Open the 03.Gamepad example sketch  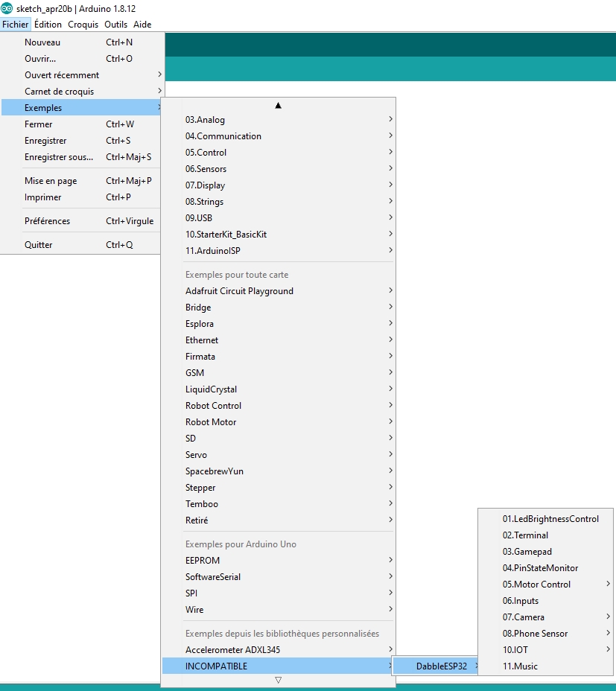[x=527, y=552]
